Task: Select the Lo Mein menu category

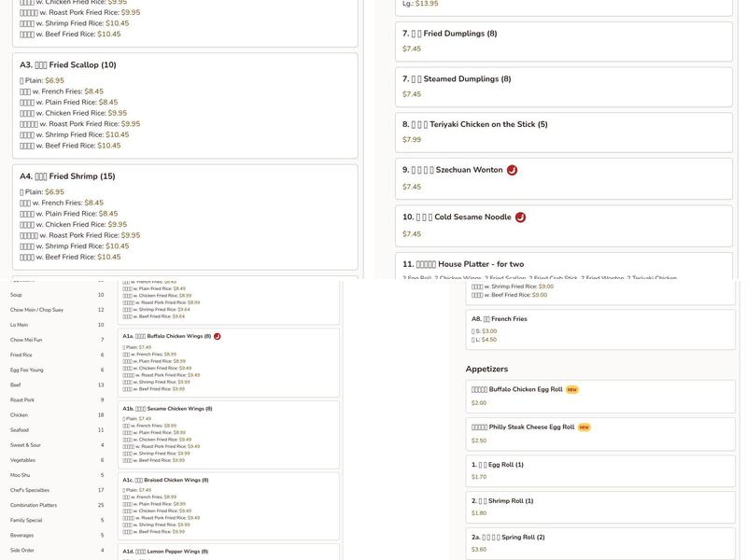Action: click(x=19, y=325)
